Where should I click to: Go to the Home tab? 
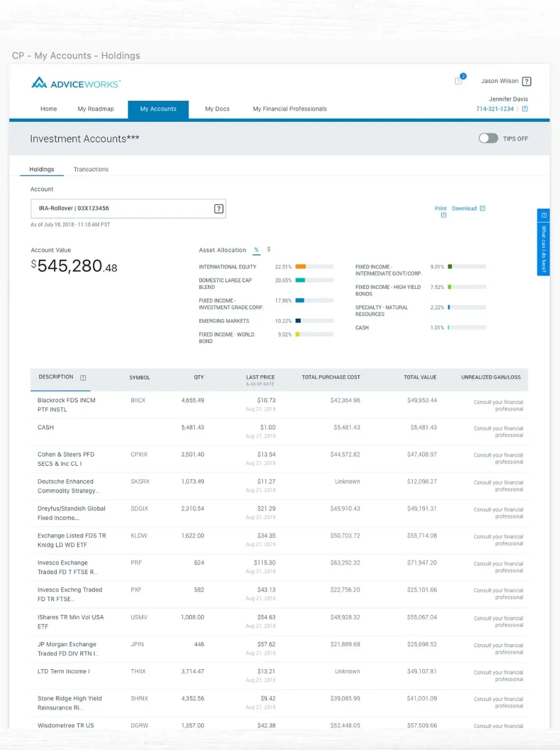click(x=49, y=109)
